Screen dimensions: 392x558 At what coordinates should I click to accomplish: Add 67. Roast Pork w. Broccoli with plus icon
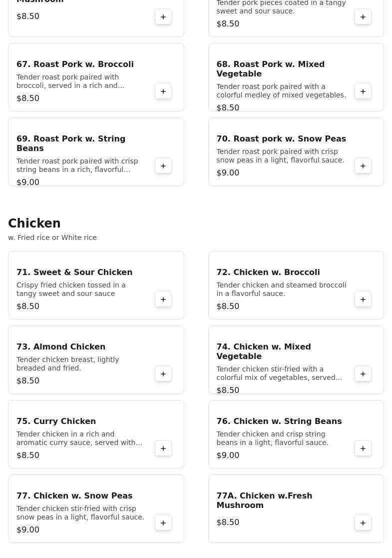point(163,91)
